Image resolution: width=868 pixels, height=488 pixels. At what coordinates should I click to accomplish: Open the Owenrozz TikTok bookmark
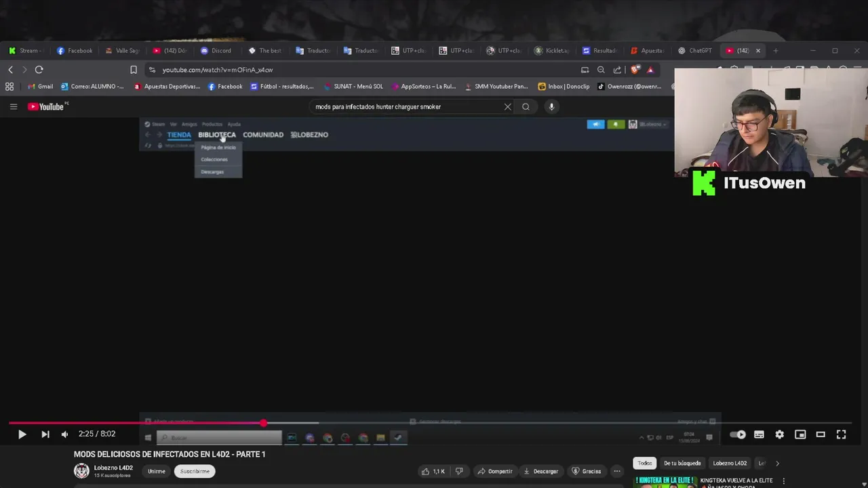tap(629, 86)
